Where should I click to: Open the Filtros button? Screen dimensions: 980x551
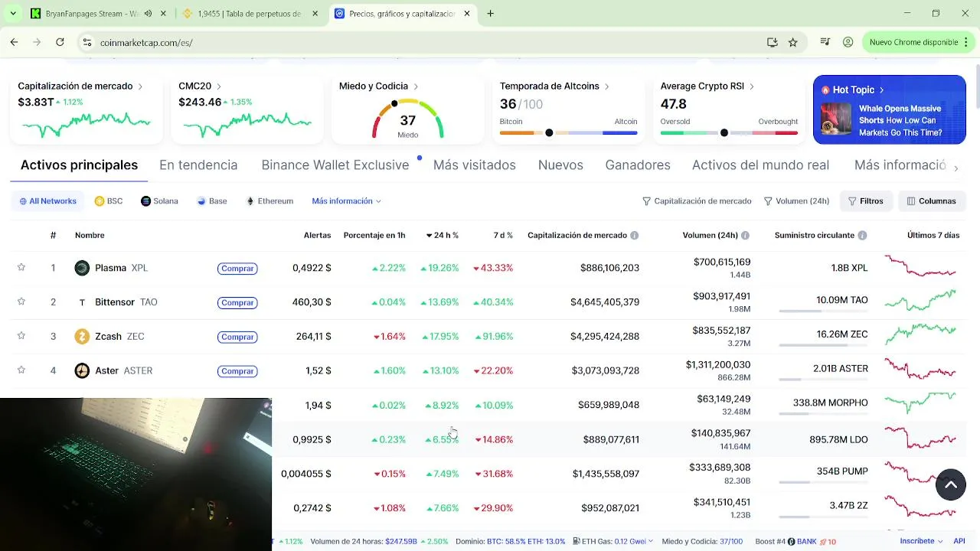point(866,201)
